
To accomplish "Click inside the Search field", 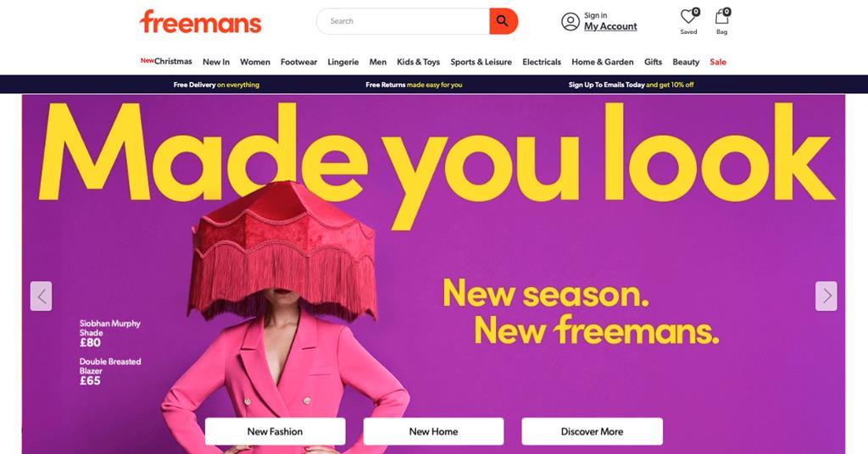I will pyautogui.click(x=403, y=21).
